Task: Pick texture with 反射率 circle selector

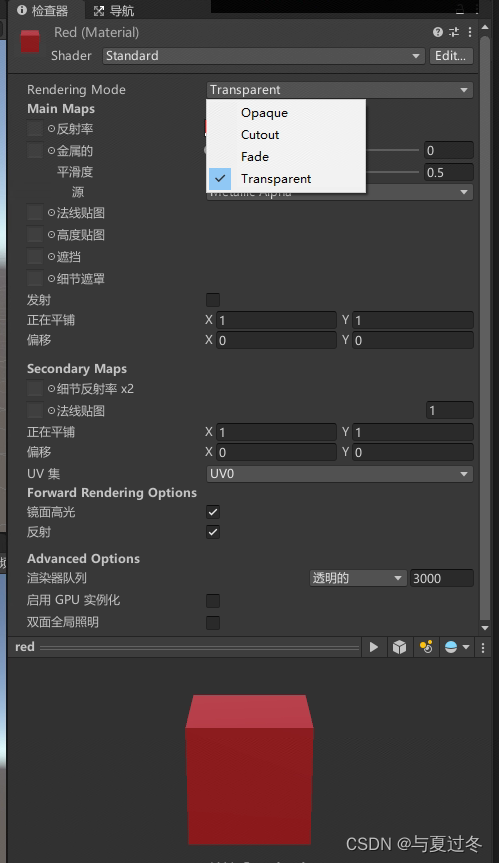Action: click(51, 129)
